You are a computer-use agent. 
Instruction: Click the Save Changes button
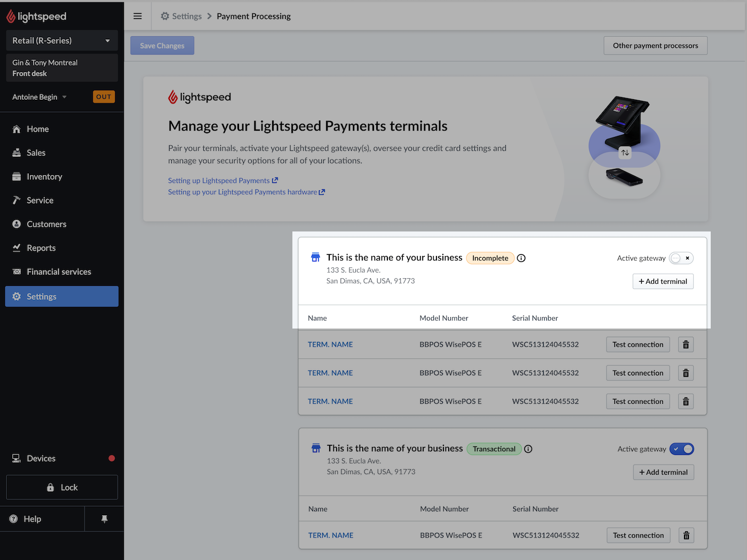[x=162, y=46]
